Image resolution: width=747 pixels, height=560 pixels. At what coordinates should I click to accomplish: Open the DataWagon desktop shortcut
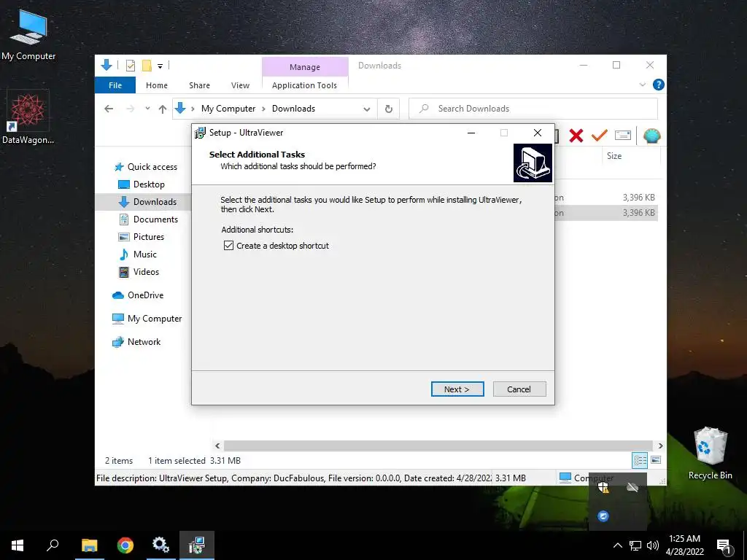28,117
